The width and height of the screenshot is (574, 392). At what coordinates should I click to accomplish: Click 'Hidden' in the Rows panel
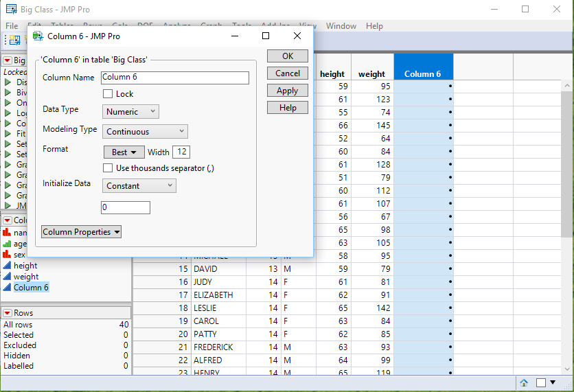pyautogui.click(x=16, y=356)
